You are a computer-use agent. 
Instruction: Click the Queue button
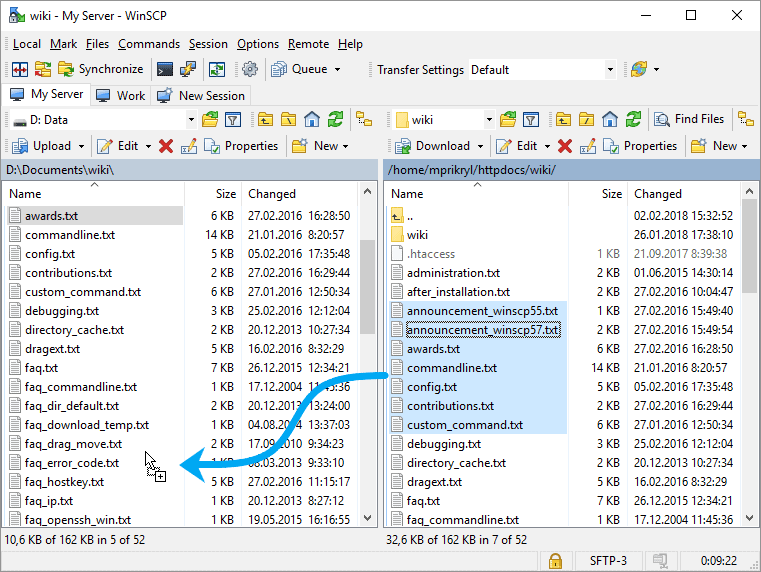299,69
